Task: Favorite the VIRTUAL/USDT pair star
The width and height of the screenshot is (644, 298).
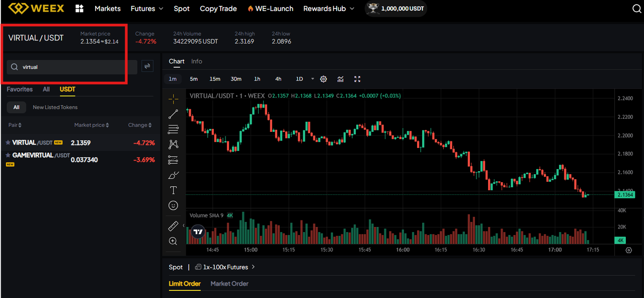Action: pos(8,143)
